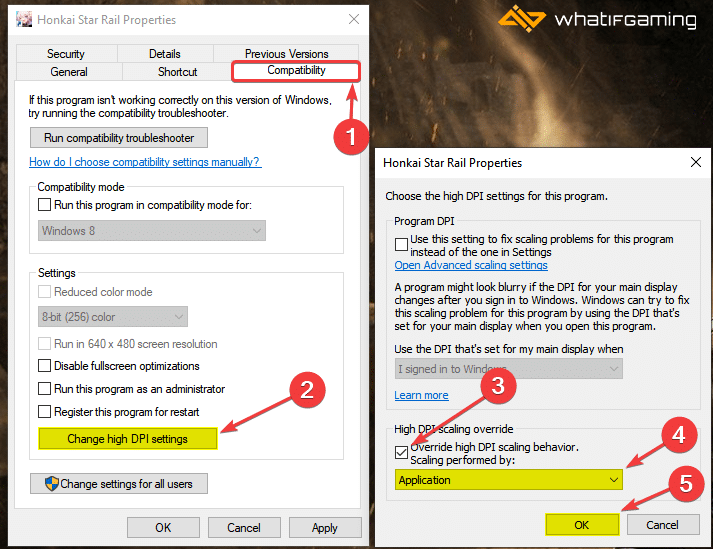Check Disable fullscreen optimizations
This screenshot has height=549, width=713.
coord(44,366)
